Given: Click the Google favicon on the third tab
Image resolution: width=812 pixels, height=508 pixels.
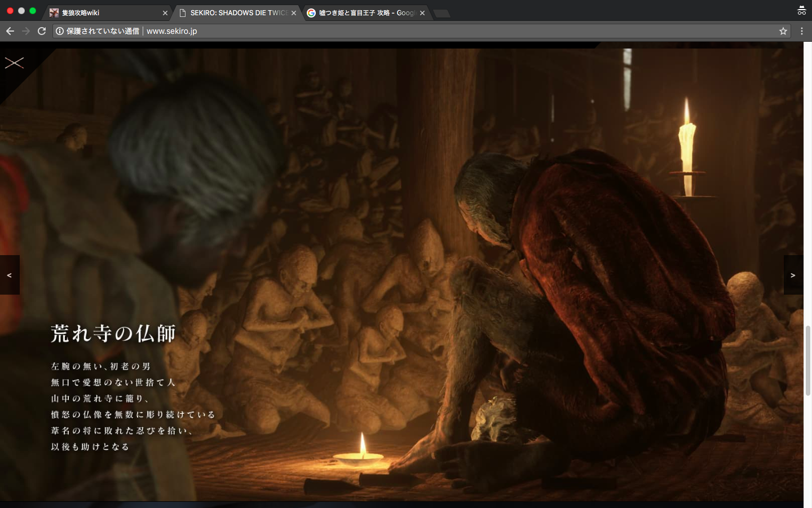Looking at the screenshot, I should tap(311, 13).
